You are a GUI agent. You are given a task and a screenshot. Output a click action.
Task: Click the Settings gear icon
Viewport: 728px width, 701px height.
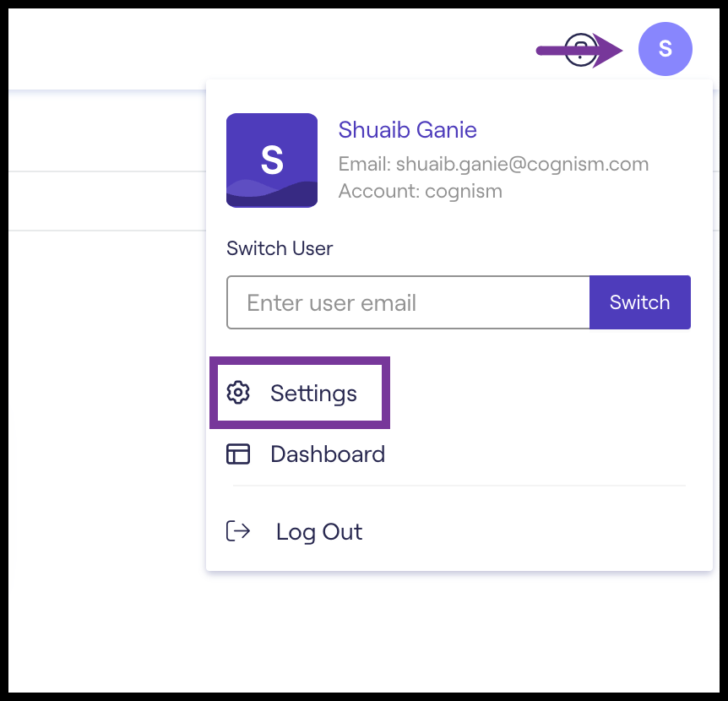tap(238, 393)
